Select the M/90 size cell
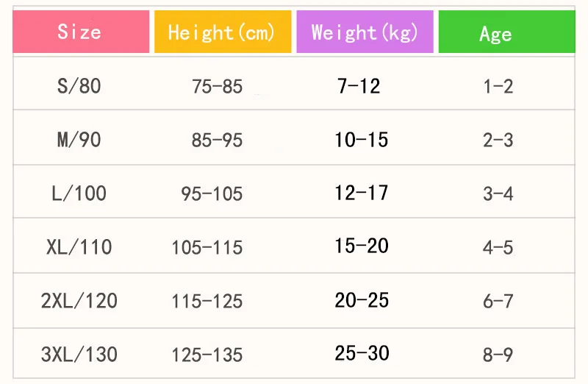 [x=79, y=140]
